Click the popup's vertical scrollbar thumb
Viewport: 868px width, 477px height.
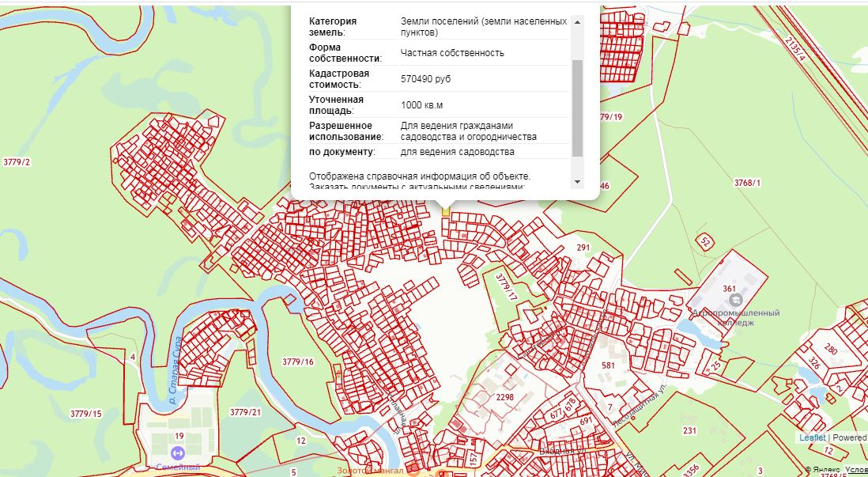click(x=577, y=108)
